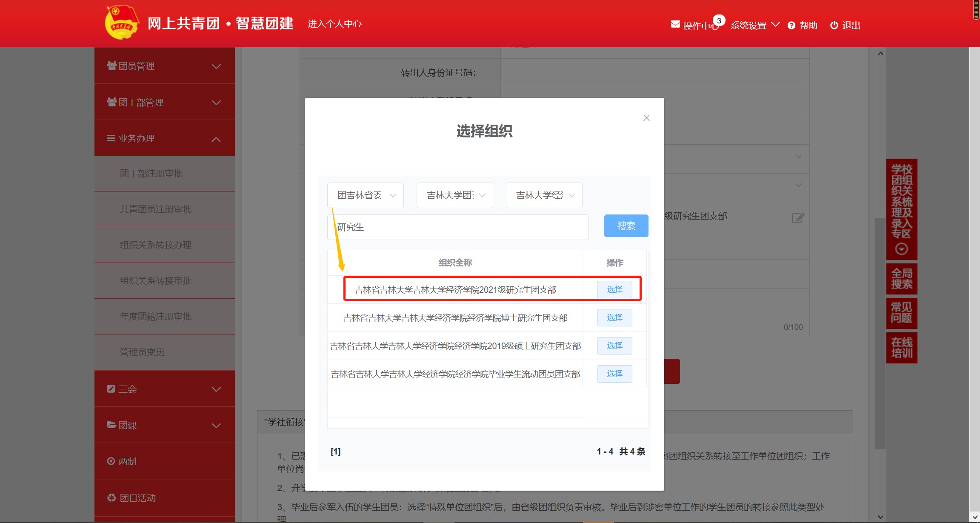
Task: Click the power icon to log out
Action: pyautogui.click(x=834, y=26)
